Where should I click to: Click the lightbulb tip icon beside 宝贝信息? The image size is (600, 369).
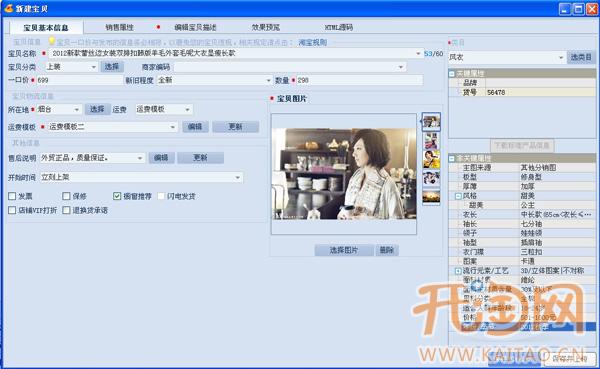(x=51, y=41)
